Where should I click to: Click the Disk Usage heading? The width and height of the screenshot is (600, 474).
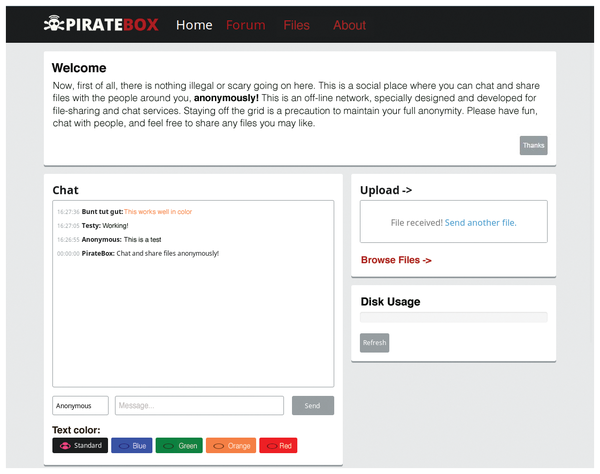pos(390,301)
